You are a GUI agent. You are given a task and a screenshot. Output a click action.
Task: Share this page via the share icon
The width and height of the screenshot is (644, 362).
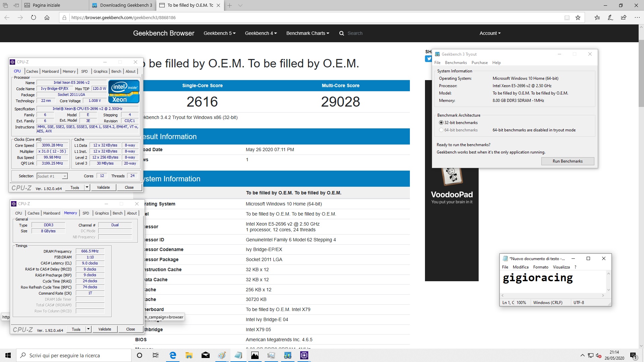tap(624, 17)
